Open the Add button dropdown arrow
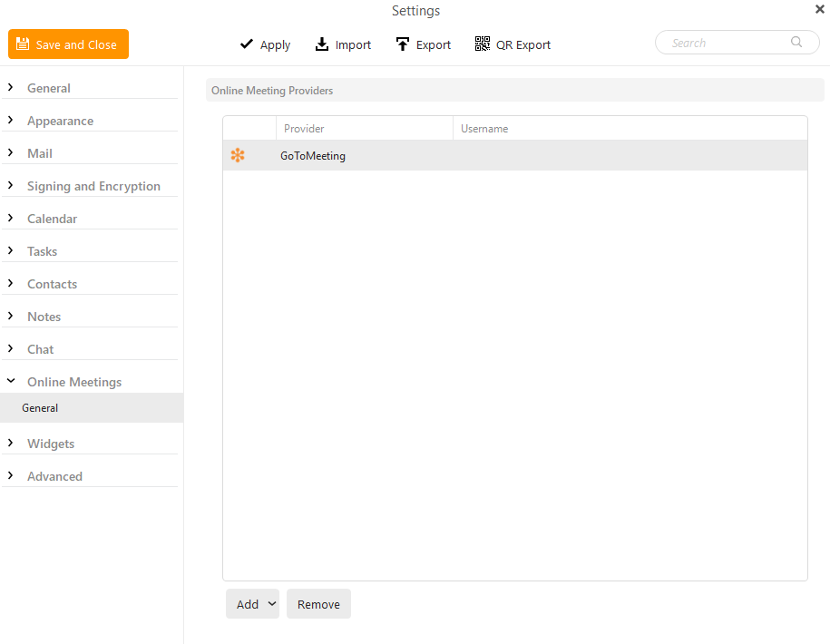830x644 pixels. click(272, 603)
